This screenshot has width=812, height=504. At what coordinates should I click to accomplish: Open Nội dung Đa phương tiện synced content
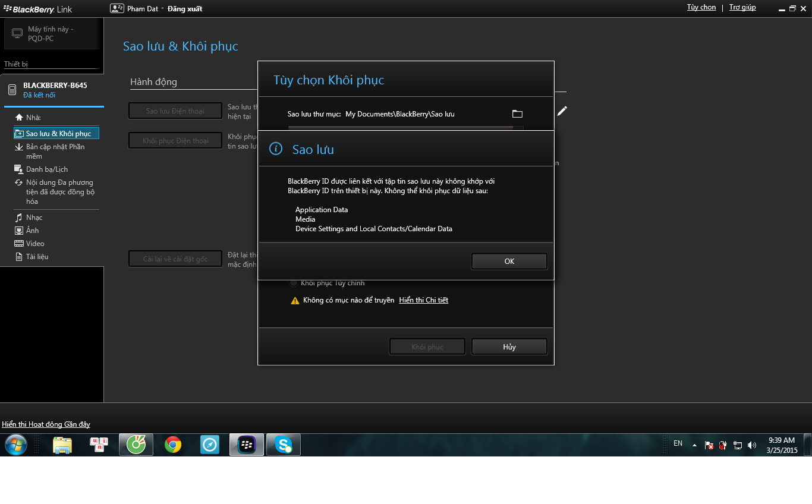[x=55, y=192]
